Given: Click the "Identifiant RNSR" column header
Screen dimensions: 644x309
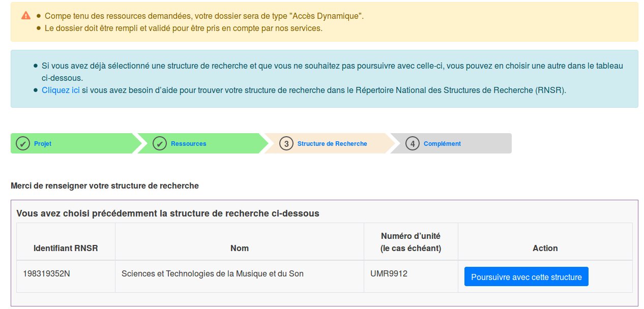Looking at the screenshot, I should pyautogui.click(x=66, y=248).
